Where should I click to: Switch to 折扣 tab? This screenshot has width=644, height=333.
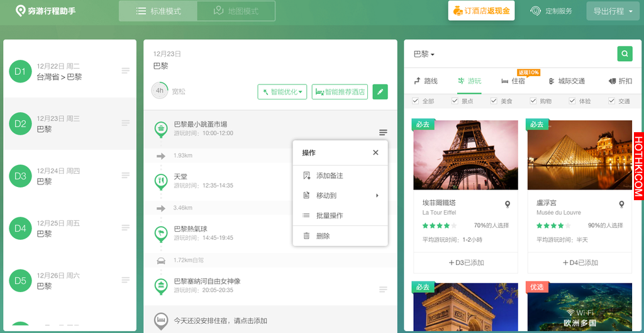(x=620, y=81)
